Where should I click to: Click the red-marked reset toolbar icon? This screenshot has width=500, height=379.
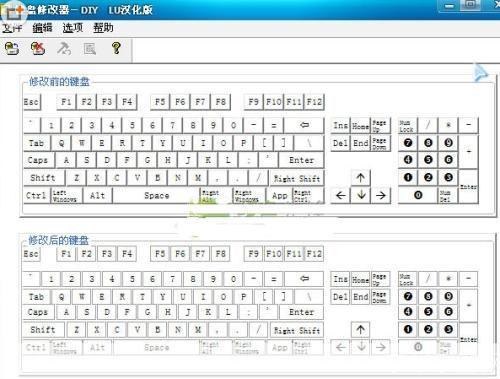click(x=38, y=49)
